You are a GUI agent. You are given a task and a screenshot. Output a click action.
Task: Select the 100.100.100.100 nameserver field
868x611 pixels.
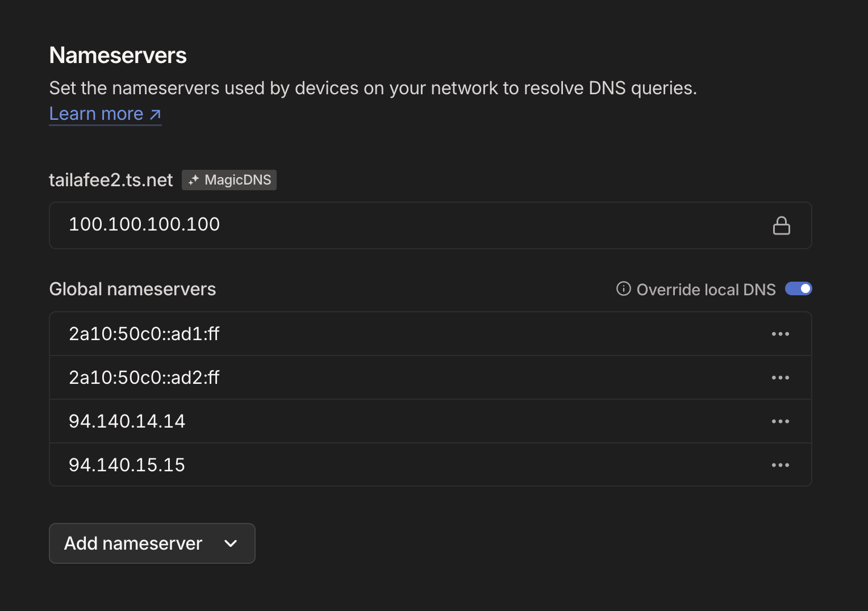pyautogui.click(x=431, y=225)
